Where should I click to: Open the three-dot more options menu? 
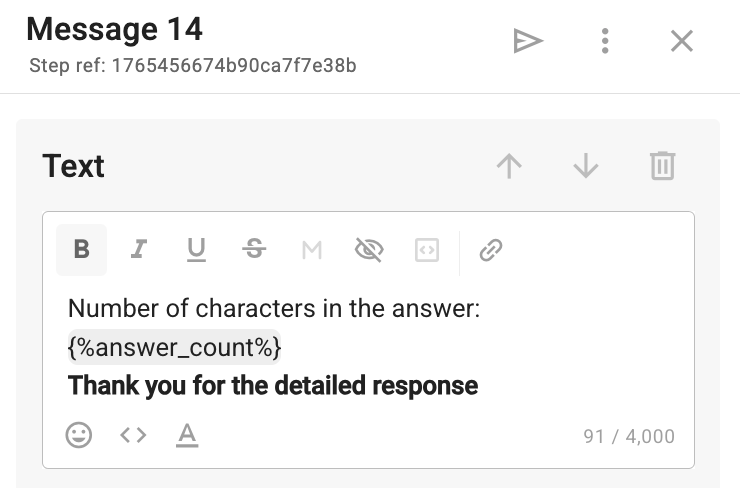605,40
